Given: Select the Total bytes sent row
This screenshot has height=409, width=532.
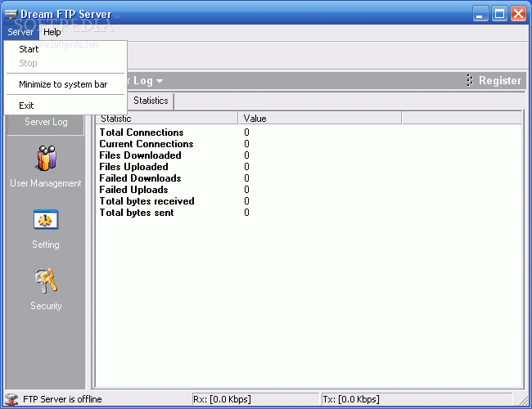Looking at the screenshot, I should [x=309, y=213].
